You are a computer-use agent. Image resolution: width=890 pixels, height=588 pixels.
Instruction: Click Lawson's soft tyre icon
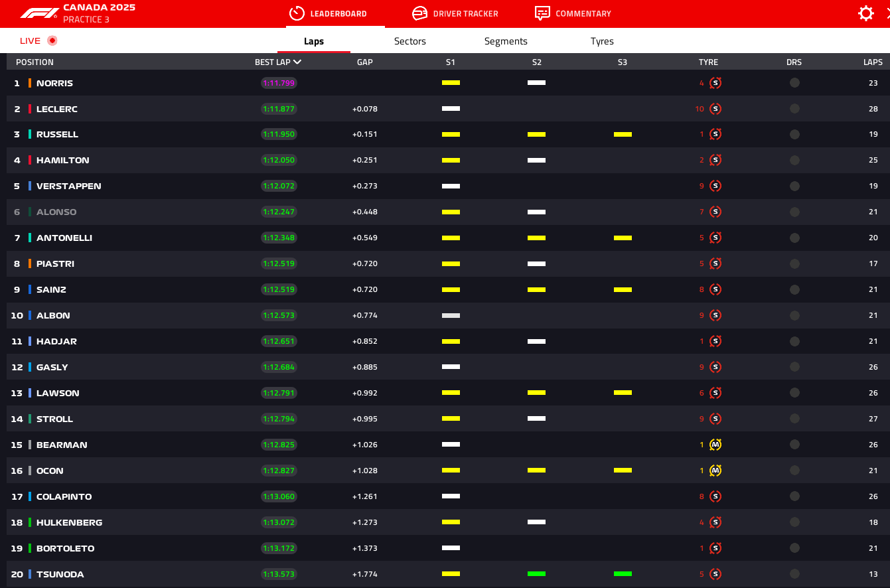[715, 393]
